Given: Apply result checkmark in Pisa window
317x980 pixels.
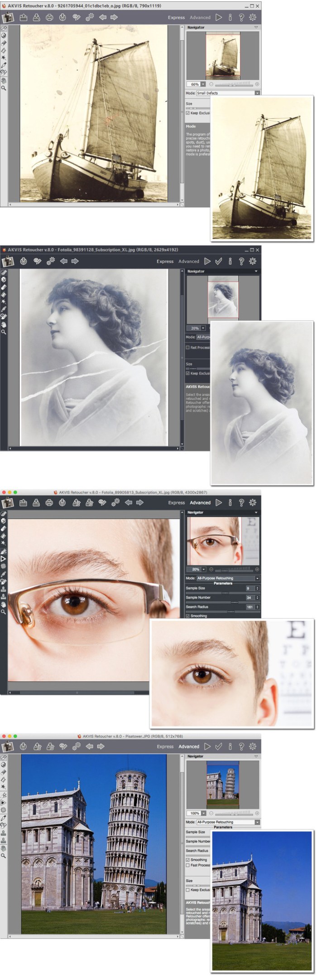Looking at the screenshot, I should click(x=219, y=746).
